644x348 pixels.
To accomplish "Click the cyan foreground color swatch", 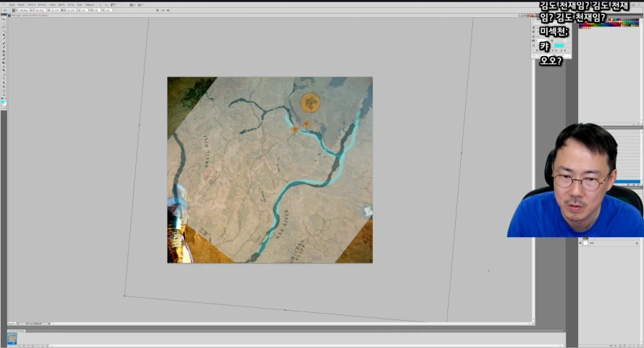I will coord(3,103).
